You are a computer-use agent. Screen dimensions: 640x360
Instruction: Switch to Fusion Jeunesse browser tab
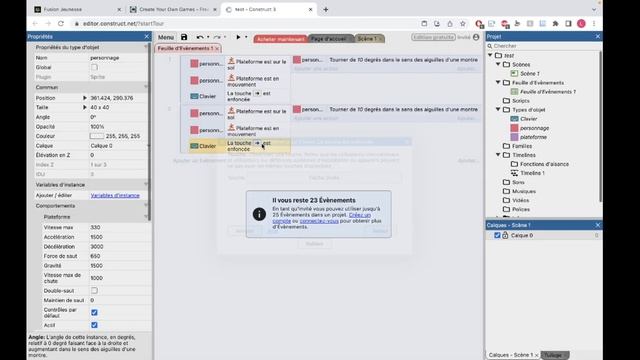[x=77, y=9]
